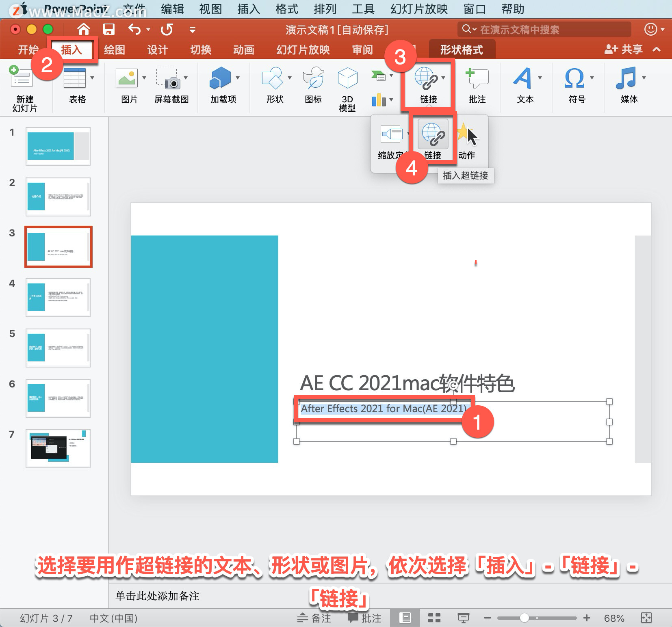Click the 媒体 music note icon
The width and height of the screenshot is (672, 627).
[626, 78]
